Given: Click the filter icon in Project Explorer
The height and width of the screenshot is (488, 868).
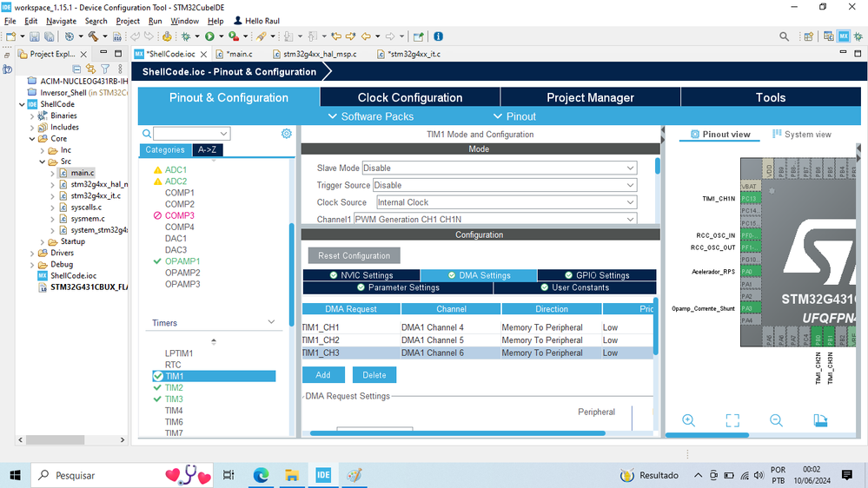Looking at the screenshot, I should [x=105, y=69].
